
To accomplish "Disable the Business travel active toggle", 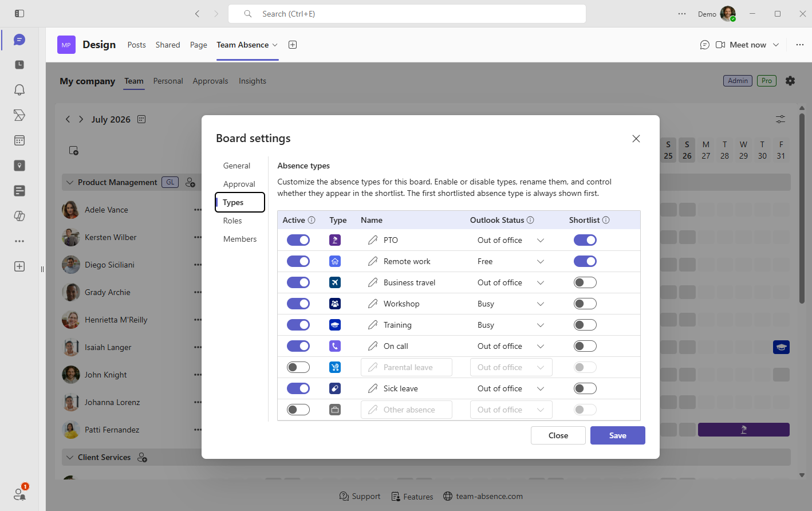I will click(298, 282).
